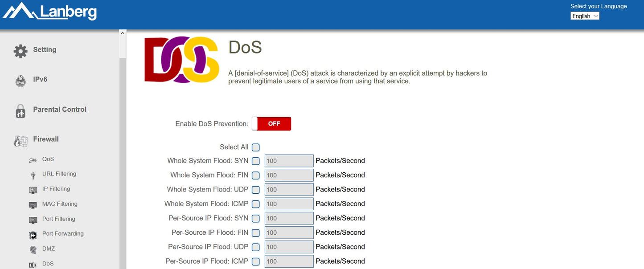Open the IPv6 section icon
Image resolution: width=644 pixels, height=269 pixels.
(21, 81)
